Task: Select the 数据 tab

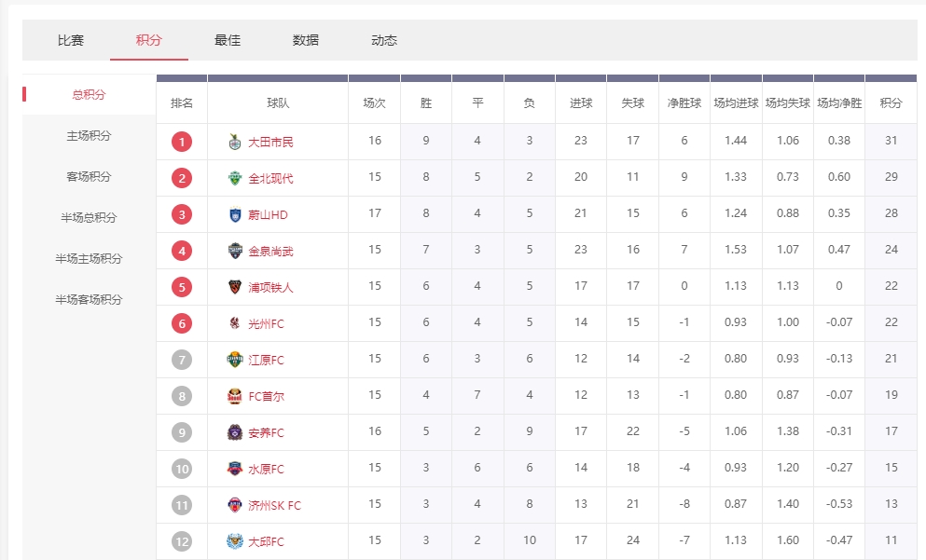Action: click(x=306, y=40)
